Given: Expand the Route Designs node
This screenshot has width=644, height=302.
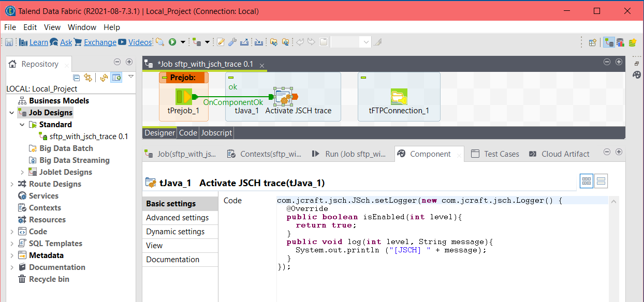Looking at the screenshot, I should [x=12, y=184].
